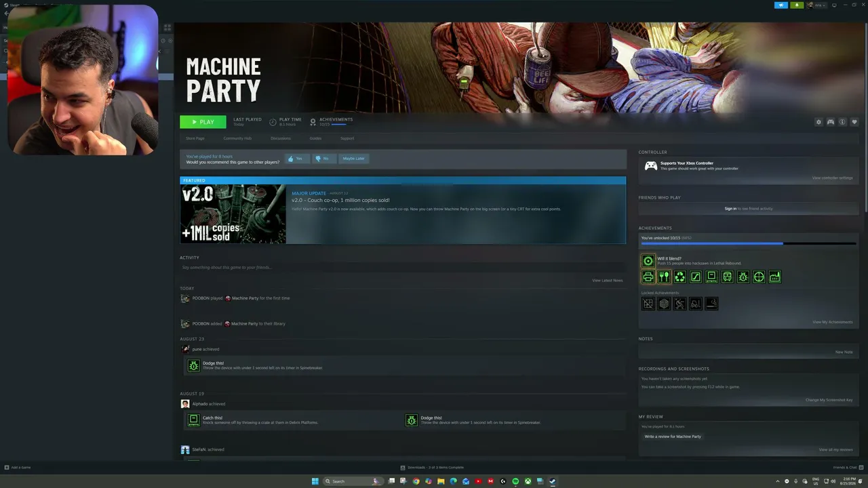Open the Support tab

pyautogui.click(x=347, y=138)
